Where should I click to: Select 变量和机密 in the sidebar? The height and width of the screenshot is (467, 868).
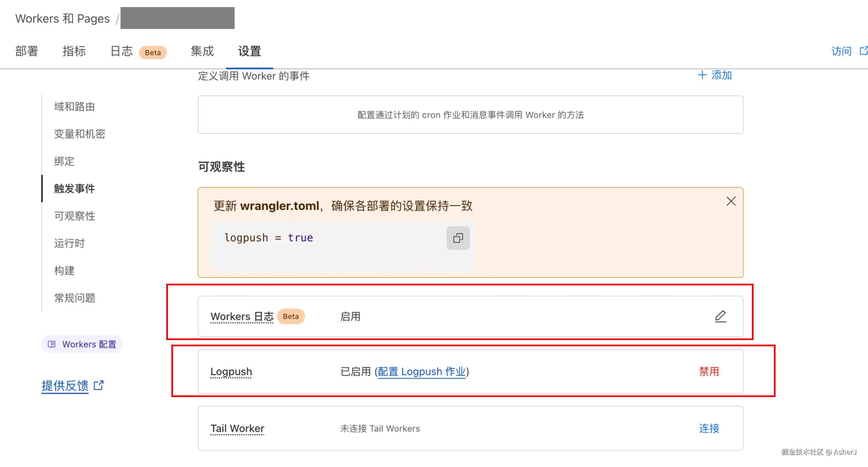pyautogui.click(x=79, y=134)
